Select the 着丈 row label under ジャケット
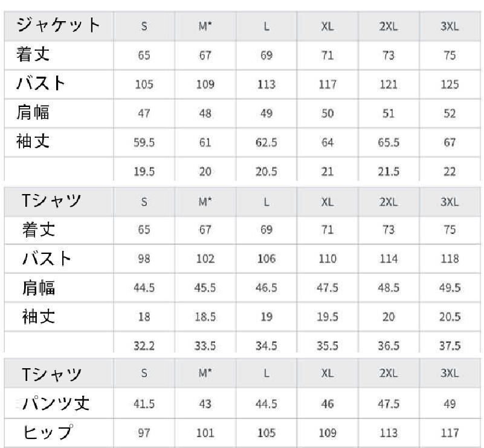The width and height of the screenshot is (484, 448). 33,55
